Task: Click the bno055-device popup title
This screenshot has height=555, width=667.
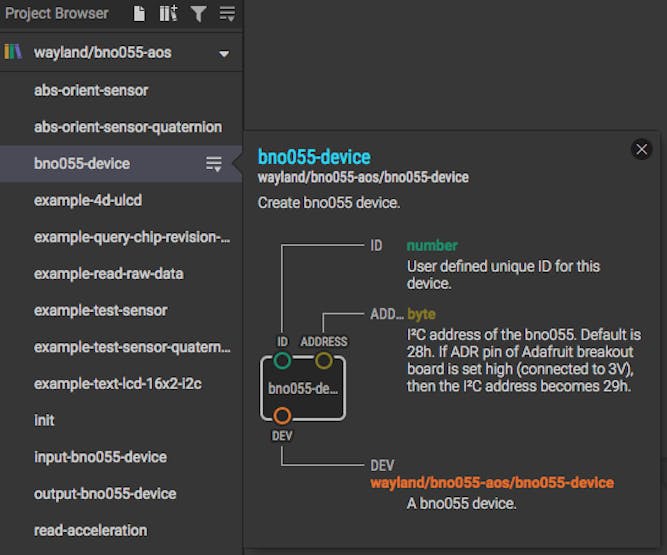Action: [x=314, y=157]
